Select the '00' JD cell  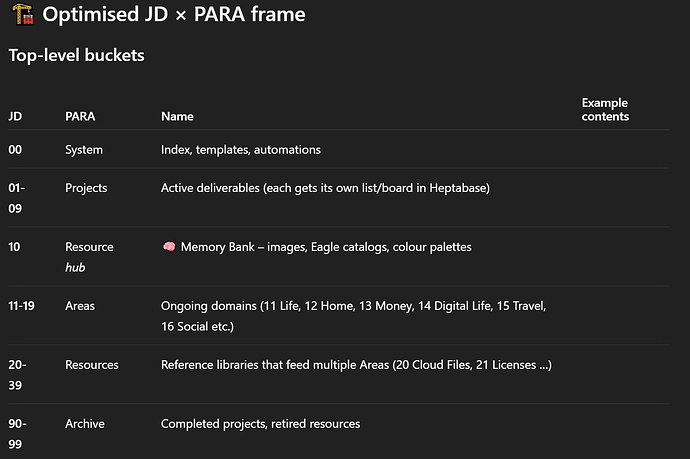click(15, 150)
